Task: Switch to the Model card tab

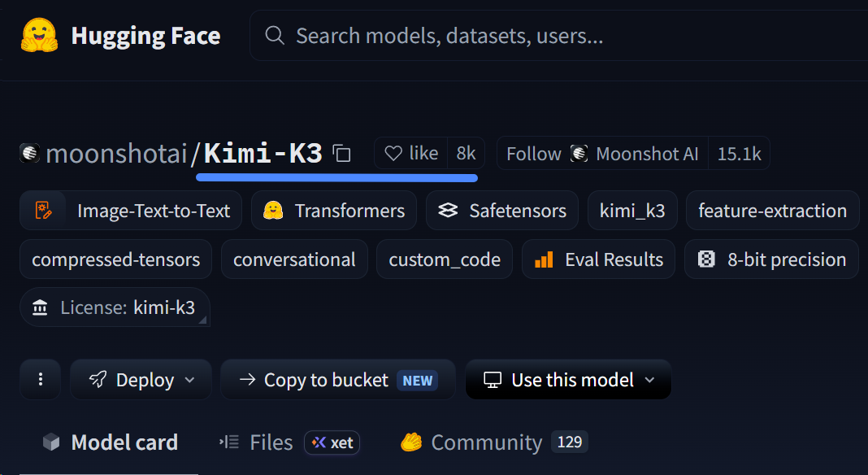Action: pos(111,442)
